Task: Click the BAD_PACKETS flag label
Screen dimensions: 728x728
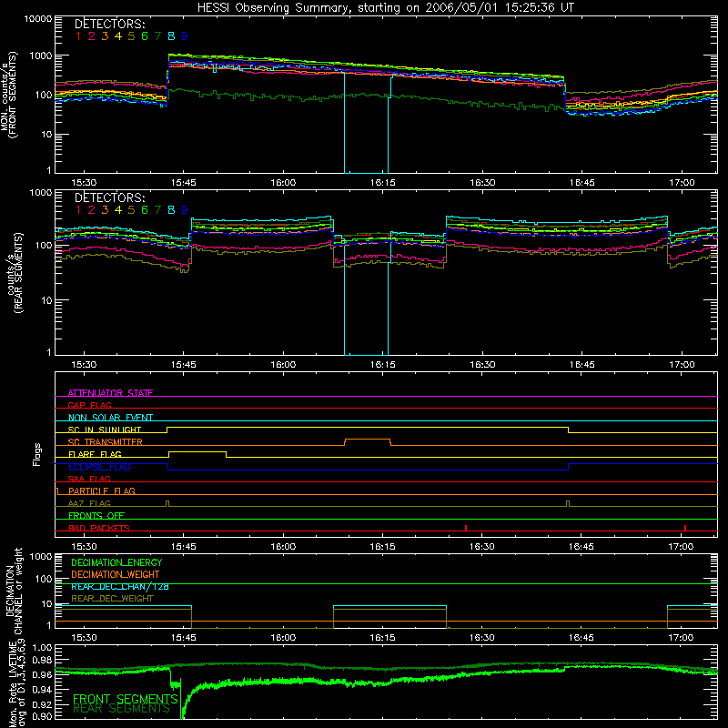Action: [x=99, y=528]
